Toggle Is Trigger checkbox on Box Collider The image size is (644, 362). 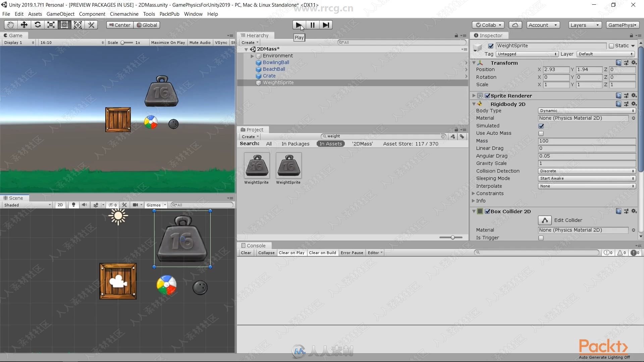click(541, 237)
